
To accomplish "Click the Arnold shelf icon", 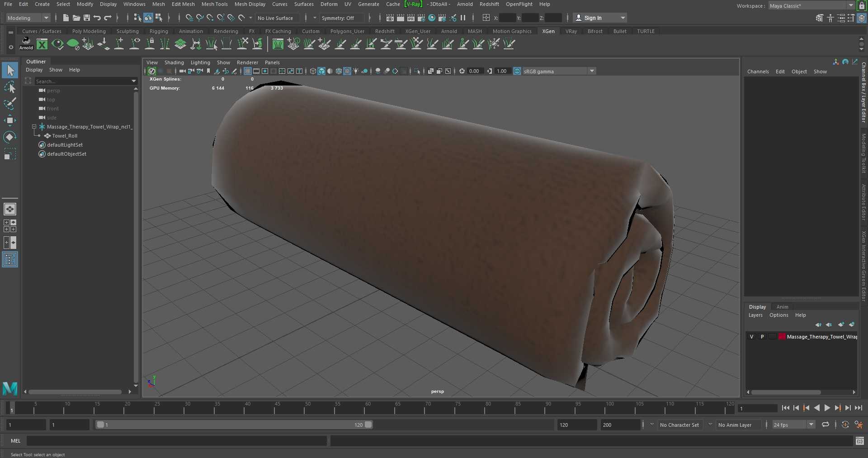I will pos(26,43).
